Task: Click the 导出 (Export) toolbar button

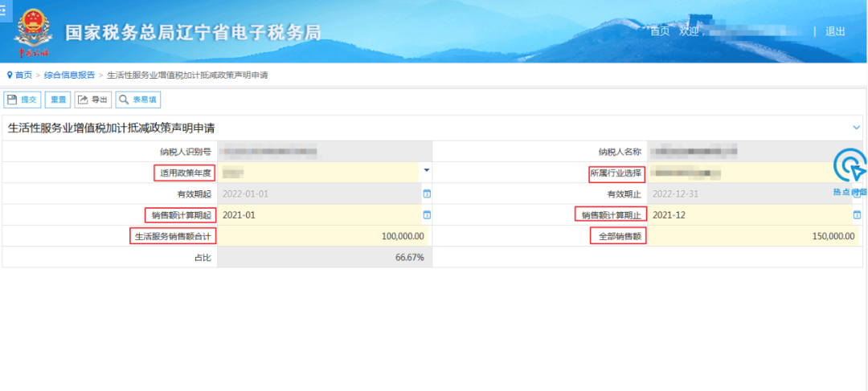Action: 93,100
